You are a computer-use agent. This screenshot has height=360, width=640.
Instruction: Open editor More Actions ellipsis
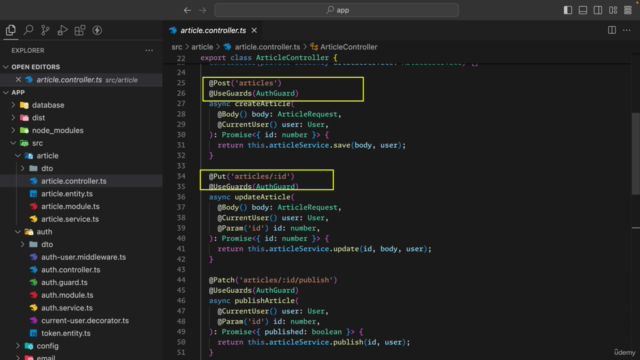pos(627,30)
